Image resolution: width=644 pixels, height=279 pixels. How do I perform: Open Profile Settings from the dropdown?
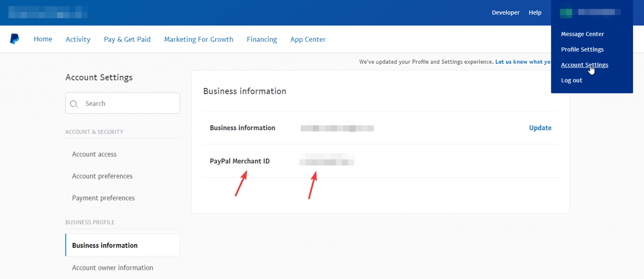coord(582,49)
